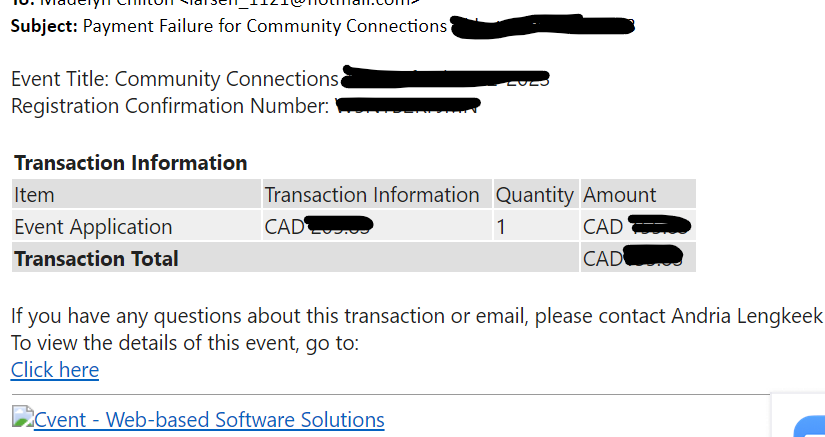Image resolution: width=825 pixels, height=437 pixels.
Task: Click the 'Registration Confirmation Number' label
Action: coord(170,106)
